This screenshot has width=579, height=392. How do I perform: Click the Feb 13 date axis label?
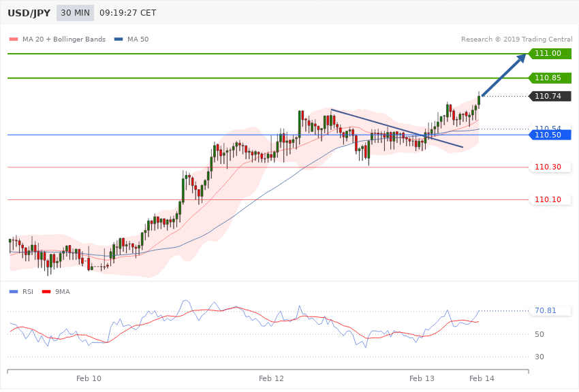(x=422, y=378)
